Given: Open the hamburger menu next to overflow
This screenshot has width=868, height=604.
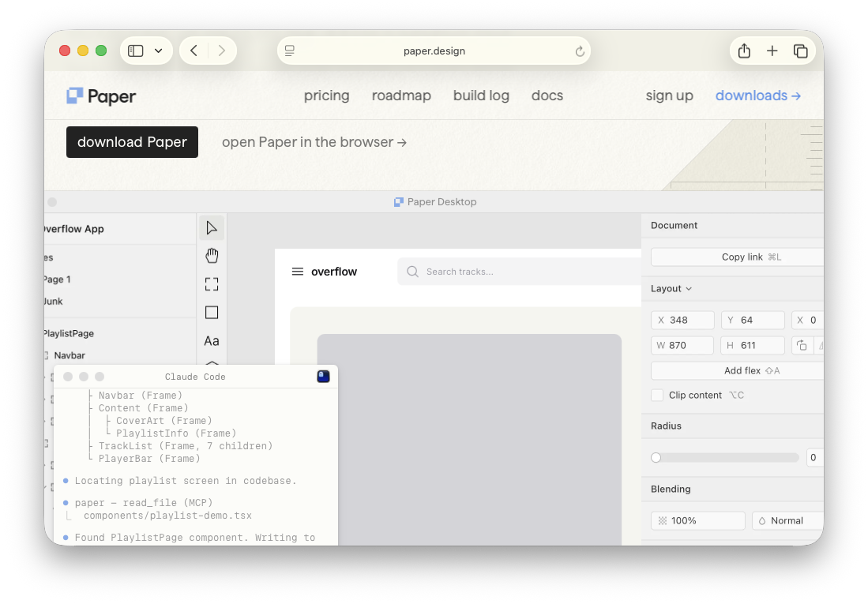Looking at the screenshot, I should (x=298, y=271).
